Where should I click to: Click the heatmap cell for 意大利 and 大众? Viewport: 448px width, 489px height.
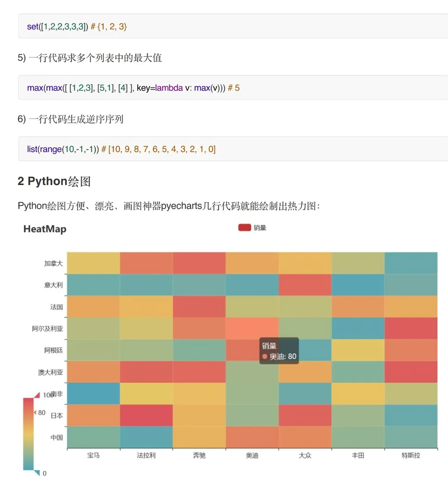point(305,285)
